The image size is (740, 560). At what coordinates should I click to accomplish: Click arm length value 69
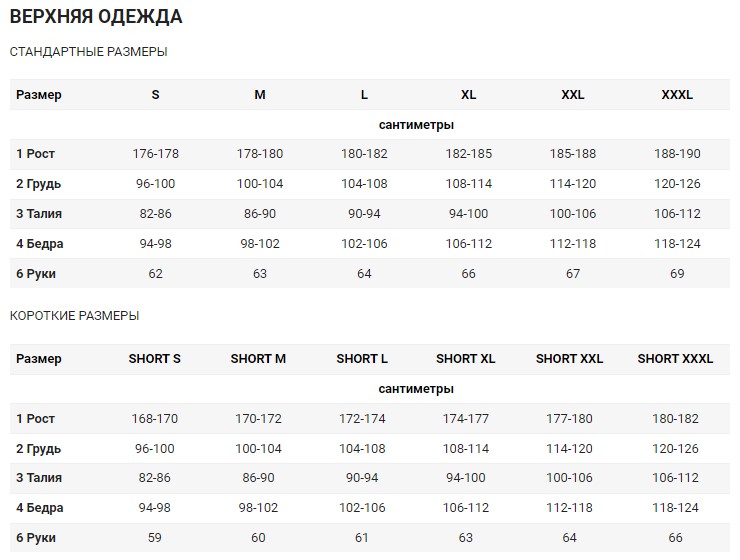[677, 274]
